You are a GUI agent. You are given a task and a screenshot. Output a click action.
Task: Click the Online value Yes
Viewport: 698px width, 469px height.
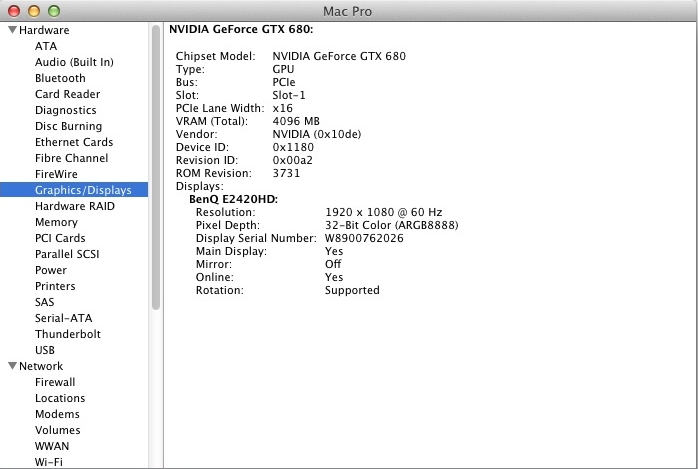tap(334, 277)
